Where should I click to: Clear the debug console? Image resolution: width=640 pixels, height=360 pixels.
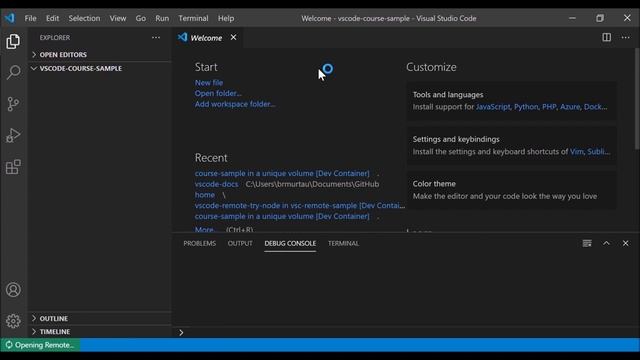click(587, 243)
